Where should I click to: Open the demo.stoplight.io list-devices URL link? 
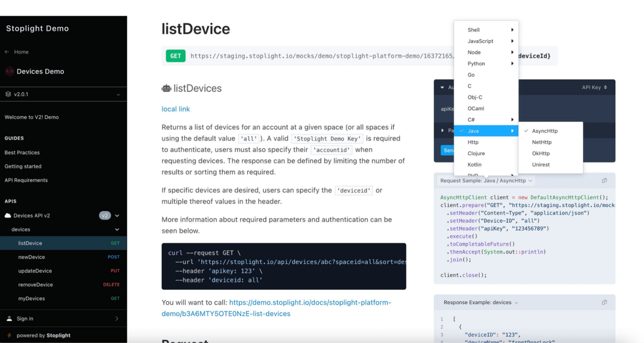276,308
